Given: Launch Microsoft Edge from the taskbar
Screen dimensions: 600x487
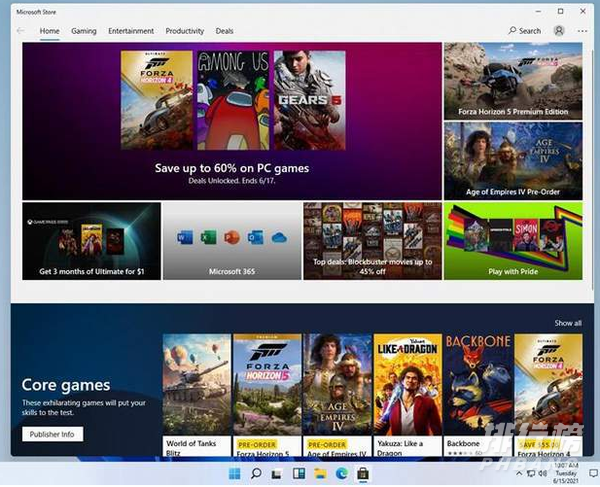Looking at the screenshot, I should point(342,474).
